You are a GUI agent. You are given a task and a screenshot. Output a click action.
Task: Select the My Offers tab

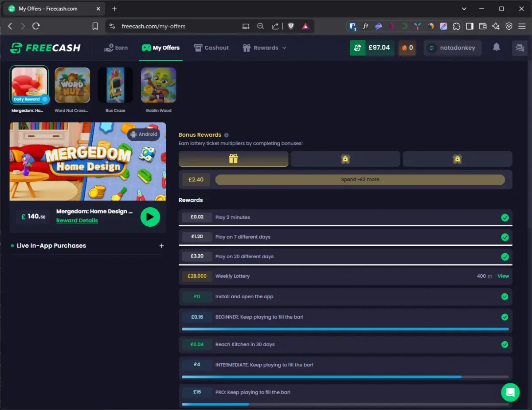[160, 47]
